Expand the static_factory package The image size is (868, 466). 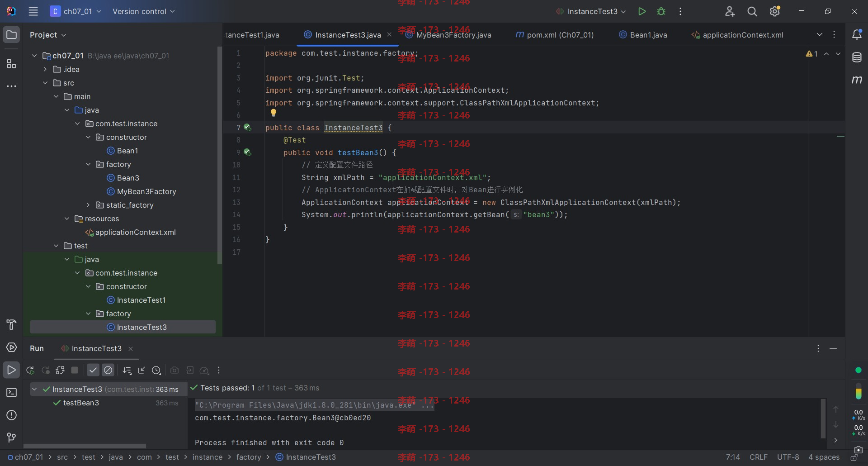point(88,205)
